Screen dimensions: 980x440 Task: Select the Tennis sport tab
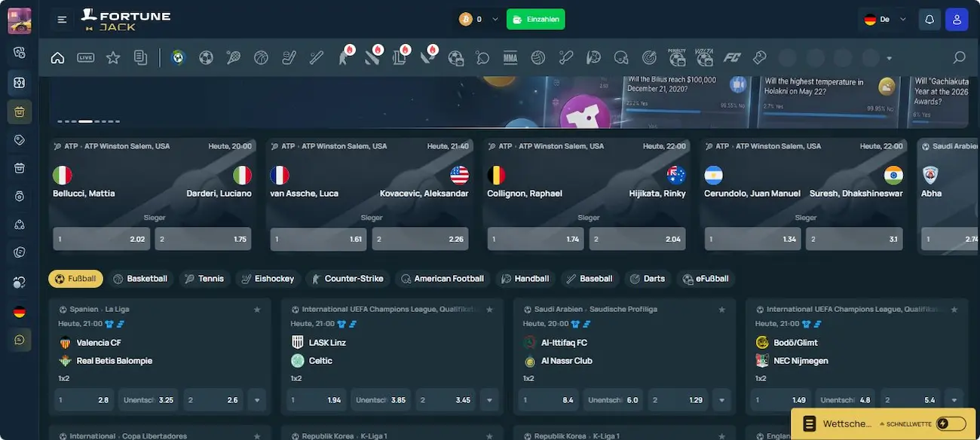[204, 279]
